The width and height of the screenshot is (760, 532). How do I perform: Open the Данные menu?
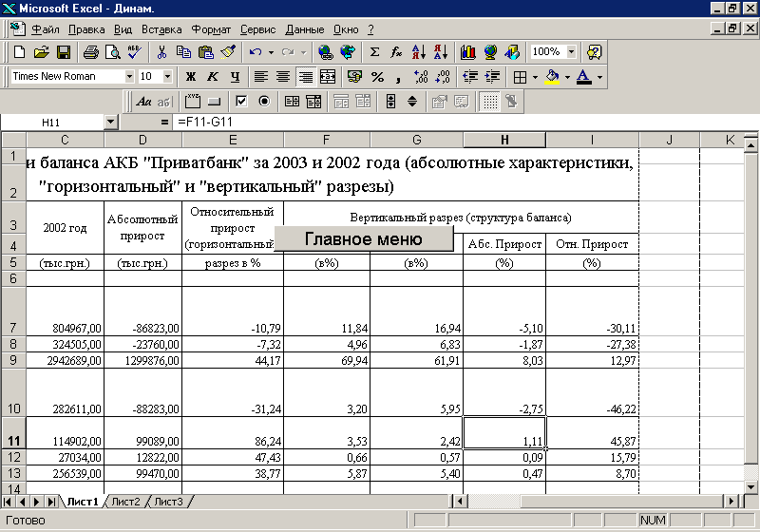point(304,29)
